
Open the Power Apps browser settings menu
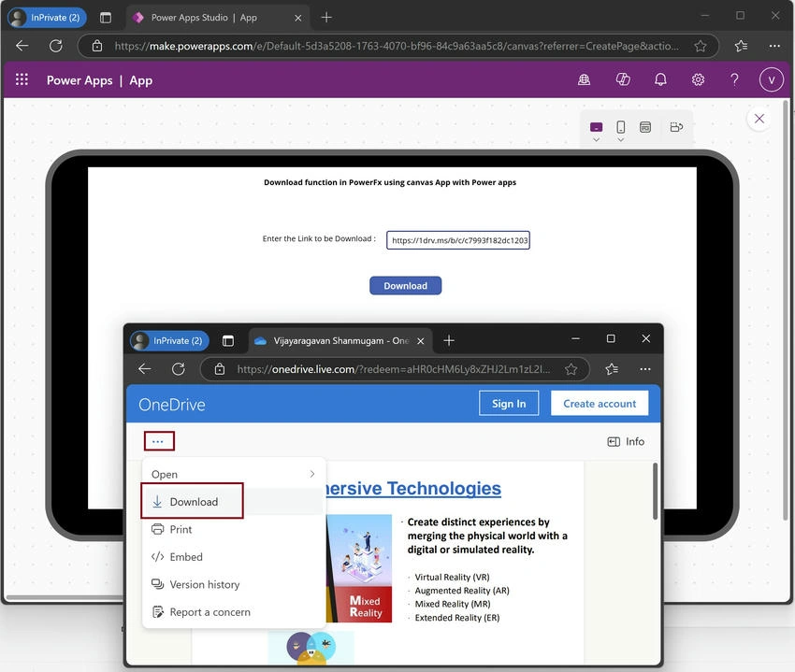(x=774, y=46)
